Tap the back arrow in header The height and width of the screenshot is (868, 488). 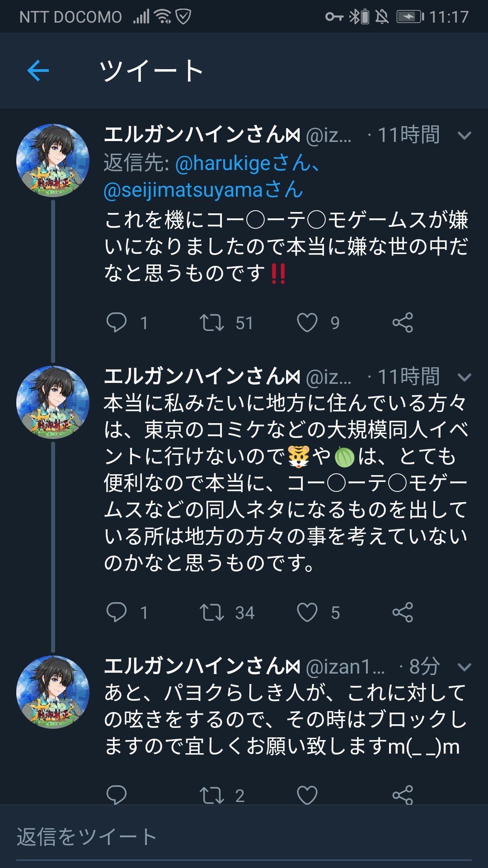38,71
